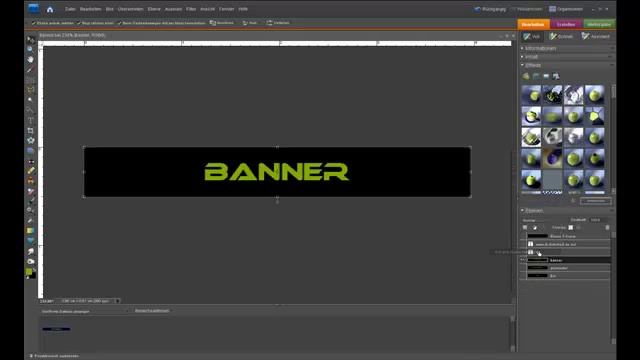640x360 pixels.
Task: Select the Hand tool
Action: click(31, 60)
